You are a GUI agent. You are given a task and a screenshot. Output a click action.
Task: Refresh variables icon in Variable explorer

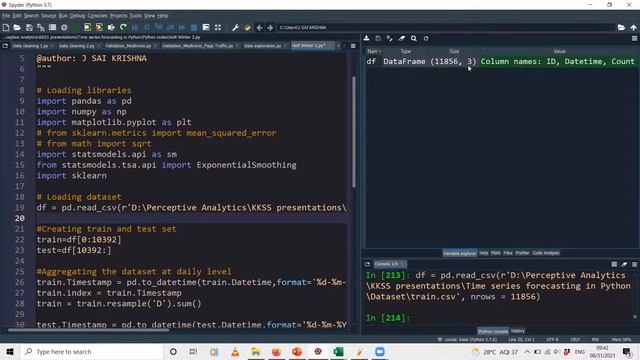click(426, 38)
